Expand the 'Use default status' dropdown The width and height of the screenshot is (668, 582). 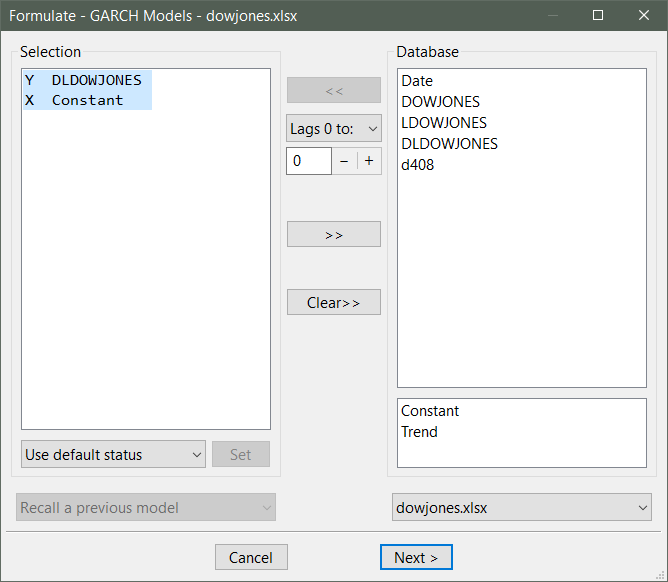coord(113,454)
